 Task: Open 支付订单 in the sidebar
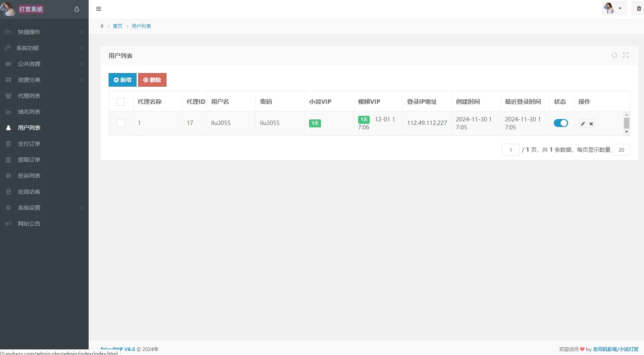(29, 144)
